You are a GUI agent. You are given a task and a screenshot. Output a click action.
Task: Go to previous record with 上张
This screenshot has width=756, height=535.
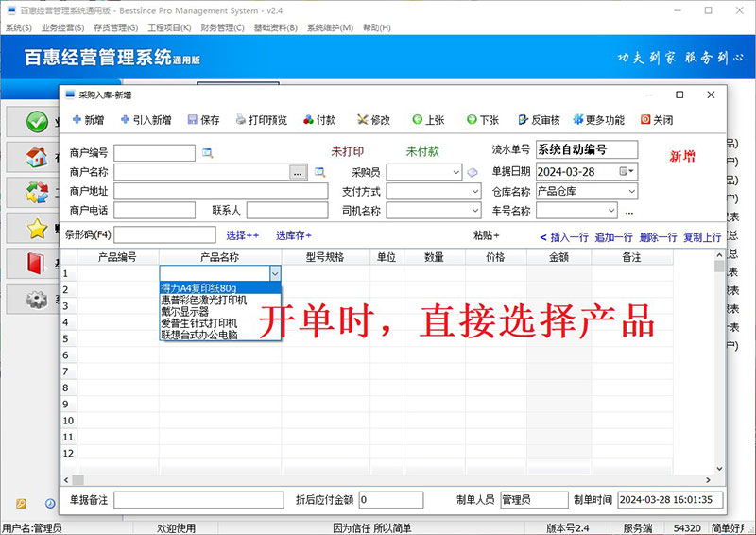[428, 120]
